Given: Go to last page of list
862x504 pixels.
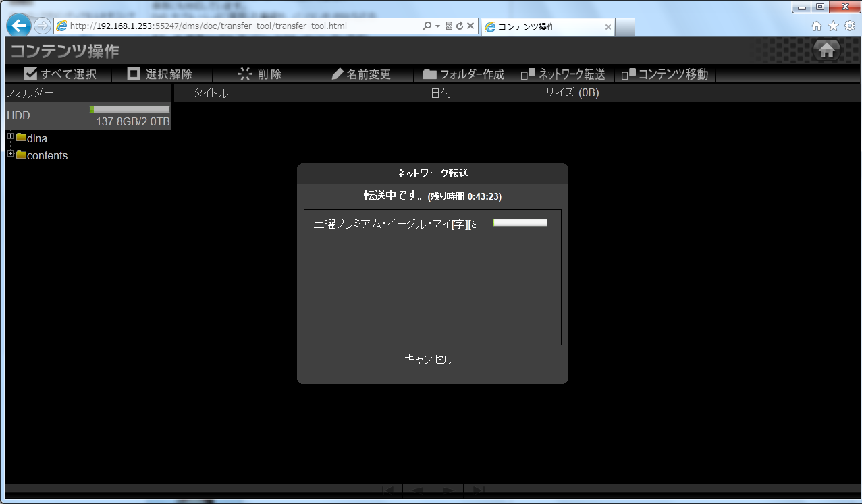Looking at the screenshot, I should 479,491.
